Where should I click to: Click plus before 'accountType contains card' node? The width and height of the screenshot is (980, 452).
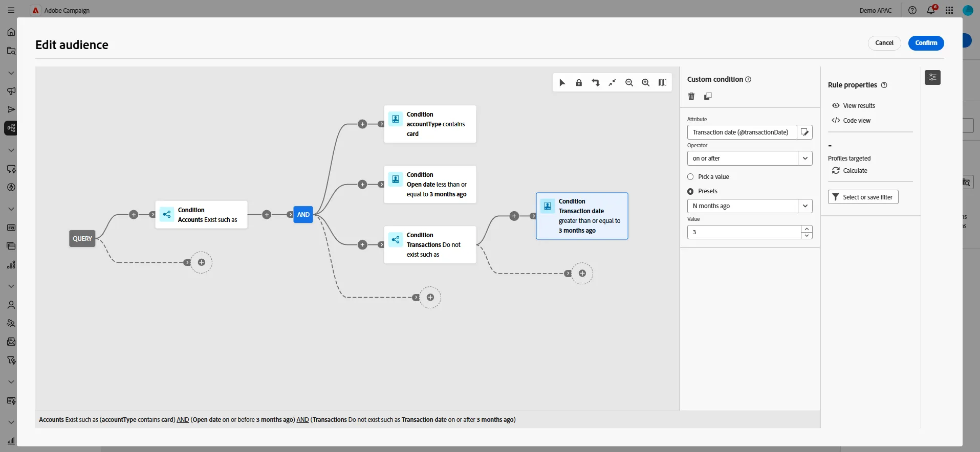click(x=362, y=124)
